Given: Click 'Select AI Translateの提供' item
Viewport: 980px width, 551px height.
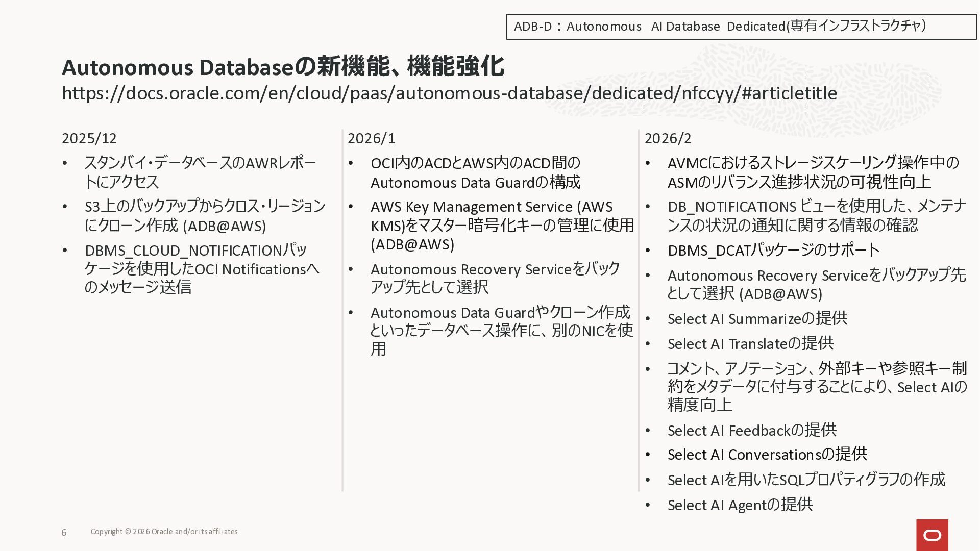Looking at the screenshot, I should [x=750, y=343].
